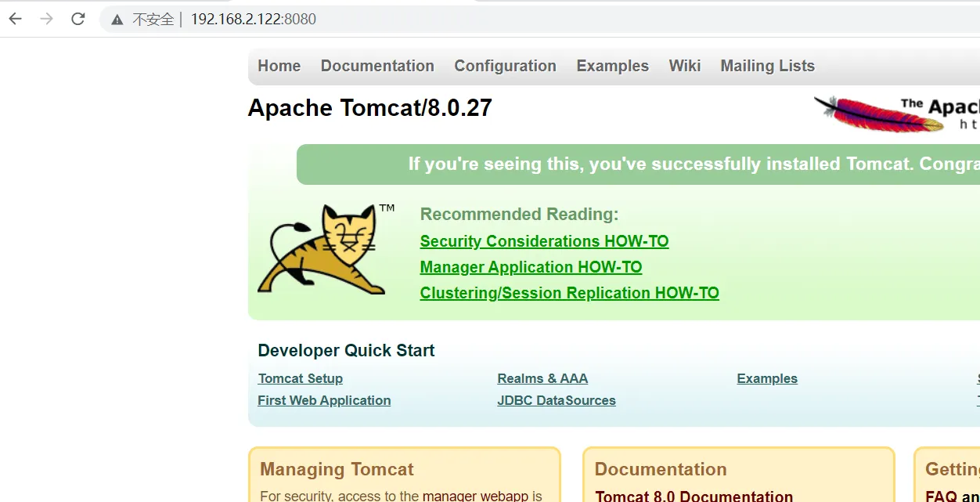The height and width of the screenshot is (502, 980).
Task: Open the Documentation navigation item
Action: coord(377,66)
